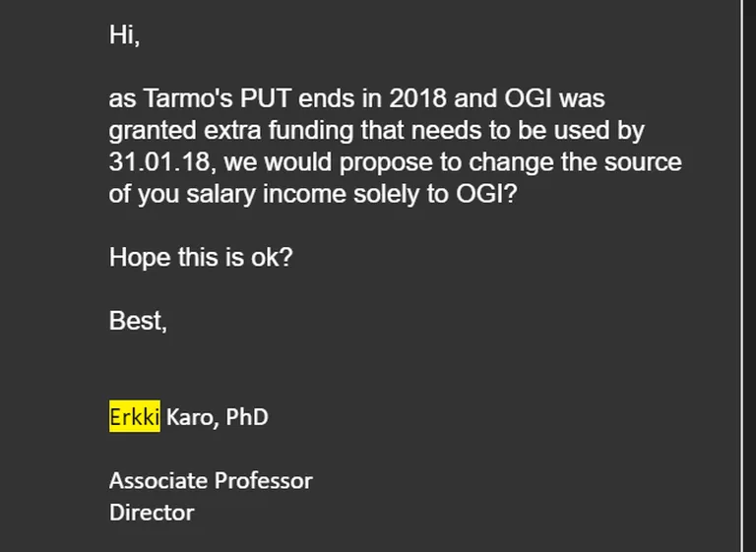Image resolution: width=756 pixels, height=552 pixels.
Task: Click the word funding in message
Action: click(311, 130)
